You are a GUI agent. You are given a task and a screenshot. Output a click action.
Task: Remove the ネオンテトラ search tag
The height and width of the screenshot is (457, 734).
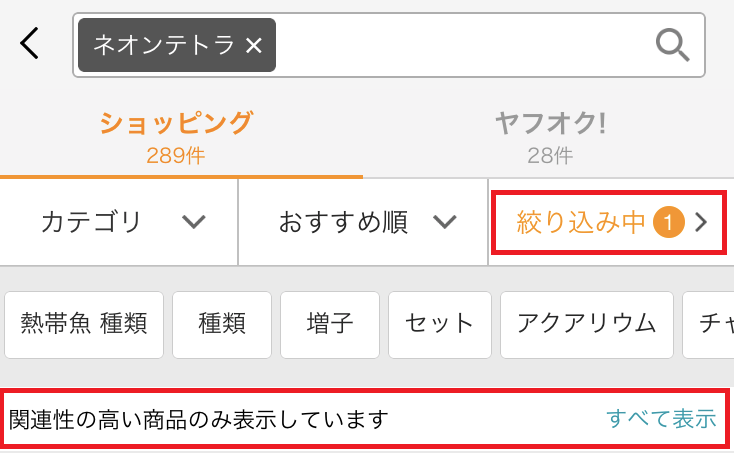click(x=254, y=45)
